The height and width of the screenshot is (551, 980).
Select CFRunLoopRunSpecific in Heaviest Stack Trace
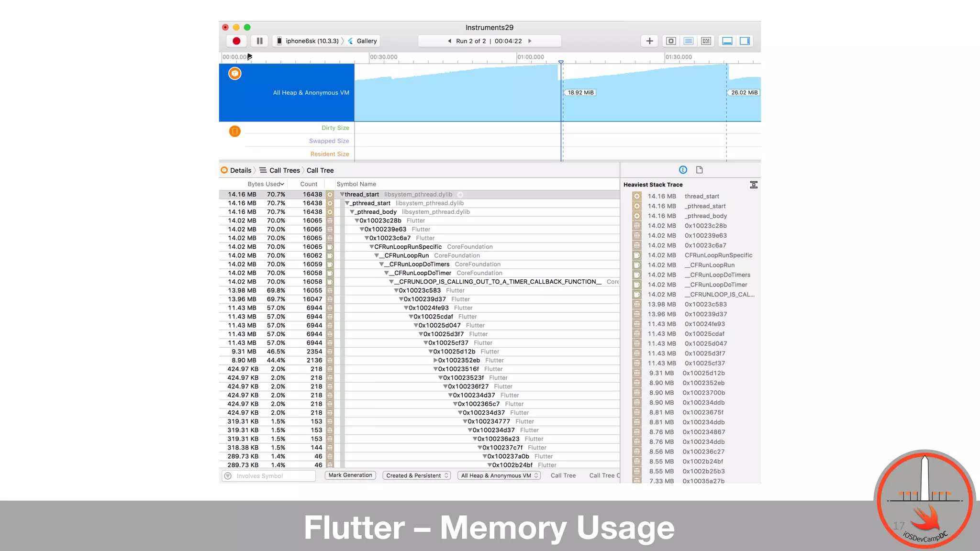point(718,255)
